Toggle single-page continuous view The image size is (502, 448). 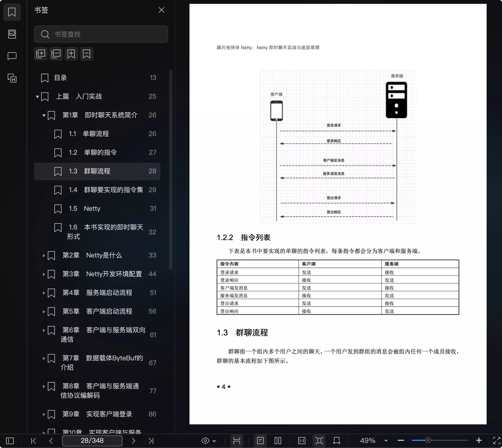pos(260,441)
